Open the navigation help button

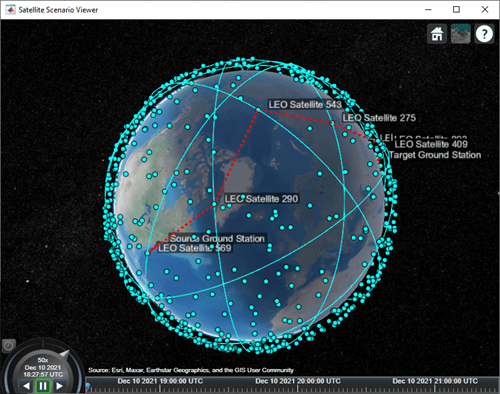[484, 34]
